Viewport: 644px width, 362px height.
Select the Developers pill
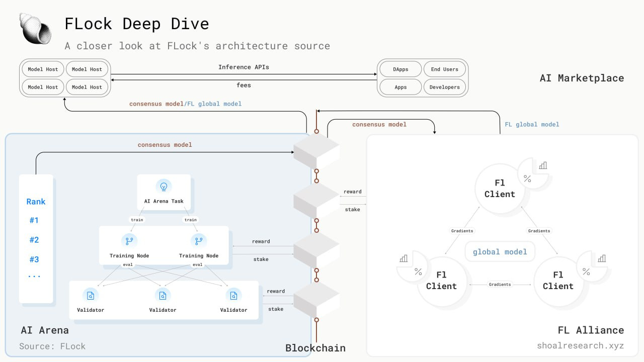coord(445,87)
